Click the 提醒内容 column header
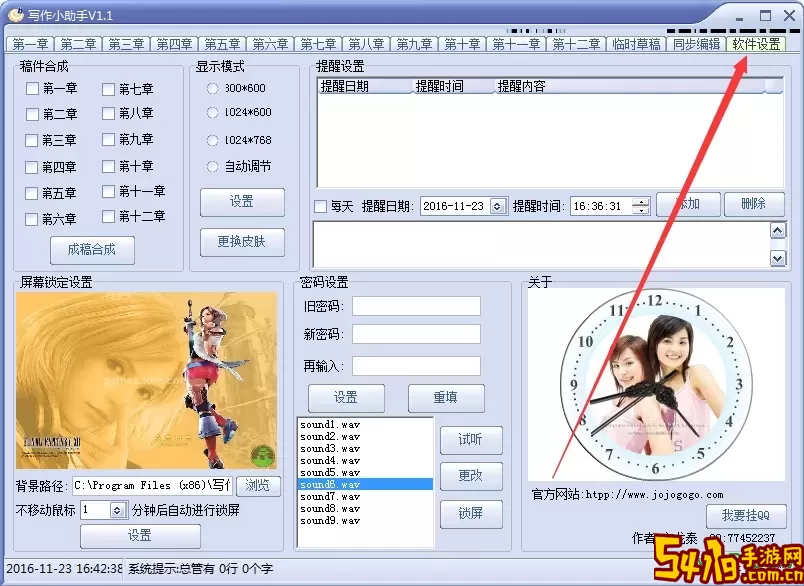The height and width of the screenshot is (586, 804). (x=630, y=86)
